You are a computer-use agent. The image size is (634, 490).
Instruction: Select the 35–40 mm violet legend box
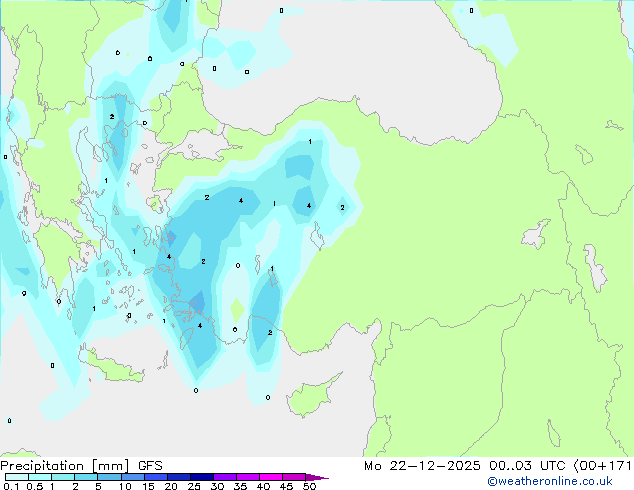tap(247, 477)
